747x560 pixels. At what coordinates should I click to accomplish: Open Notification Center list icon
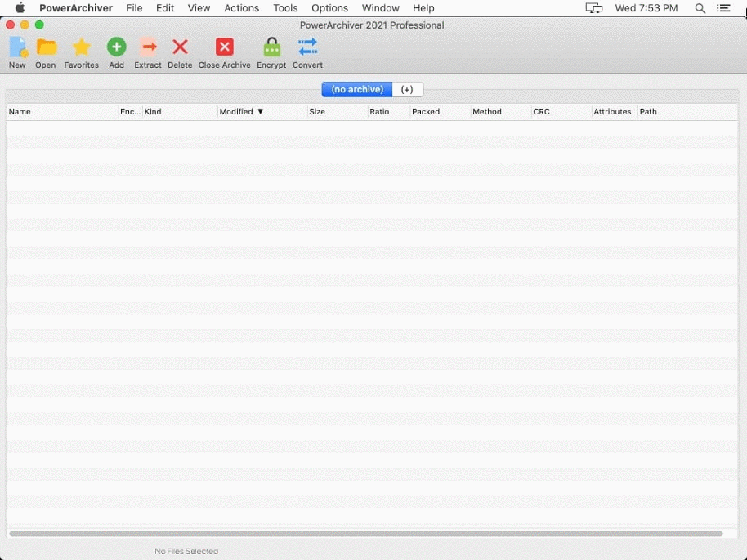[723, 8]
